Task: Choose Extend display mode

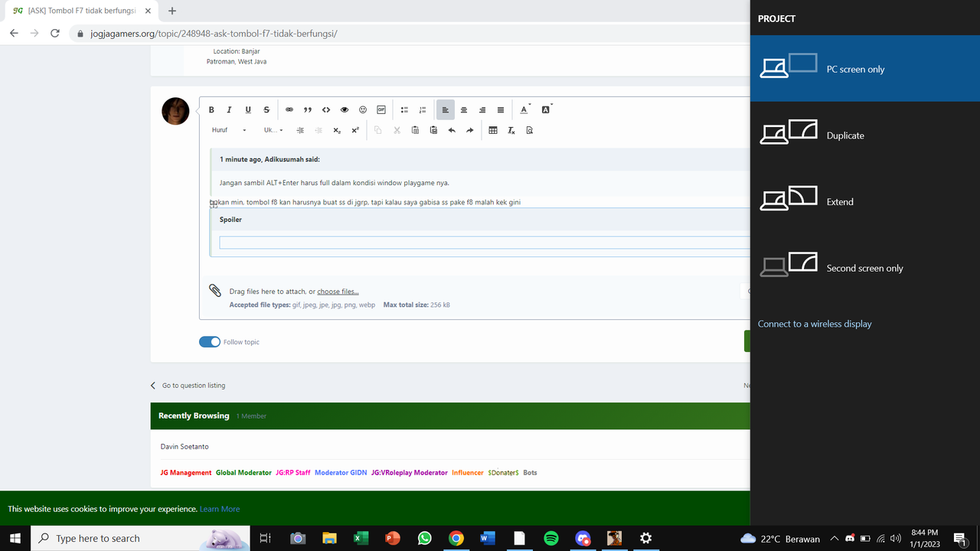Action: 865,202
